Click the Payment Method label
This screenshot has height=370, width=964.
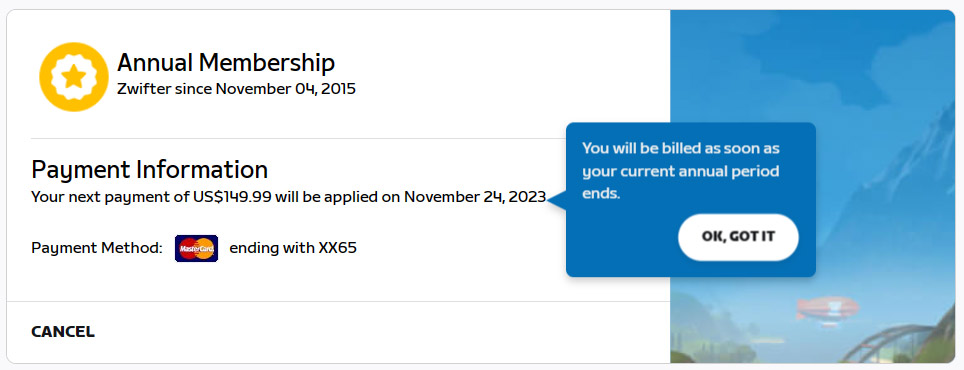click(97, 248)
